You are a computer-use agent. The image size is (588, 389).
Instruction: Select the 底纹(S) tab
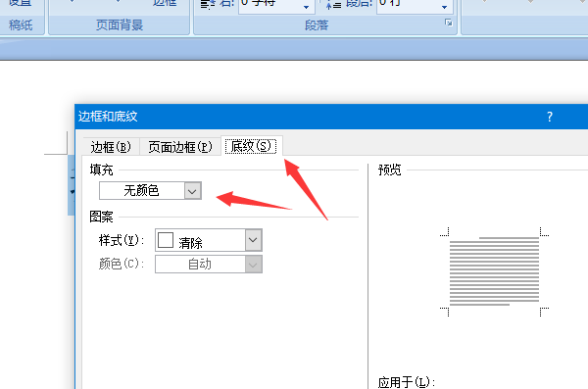[x=251, y=146]
